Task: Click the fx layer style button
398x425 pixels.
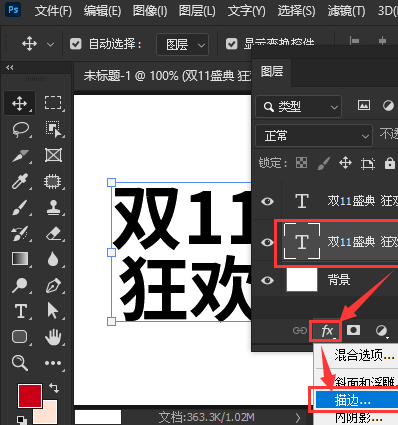Action: pyautogui.click(x=326, y=331)
